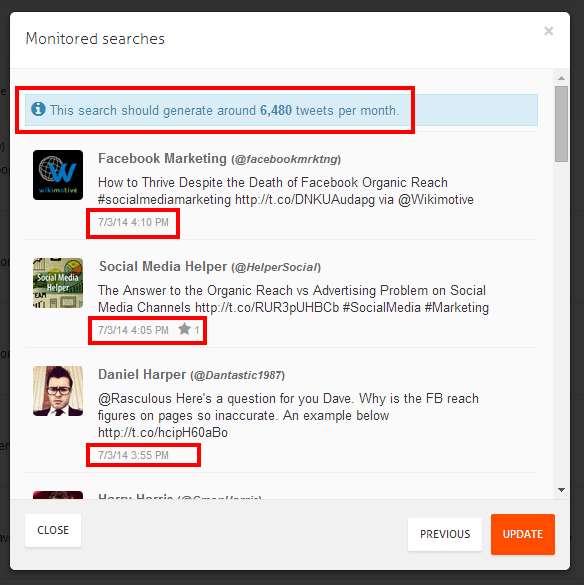Click the favorite star on Social Media Helper tweet
The width and height of the screenshot is (584, 585).
(x=184, y=329)
